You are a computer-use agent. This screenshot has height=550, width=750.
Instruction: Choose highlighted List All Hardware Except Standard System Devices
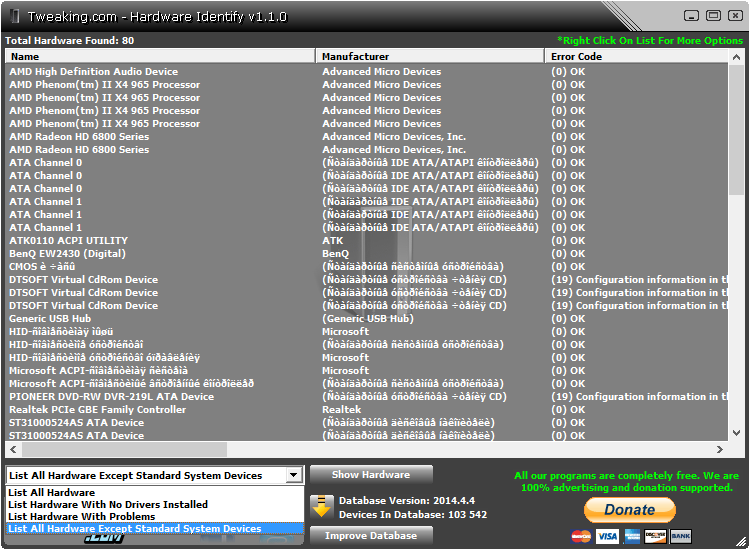tap(155, 528)
